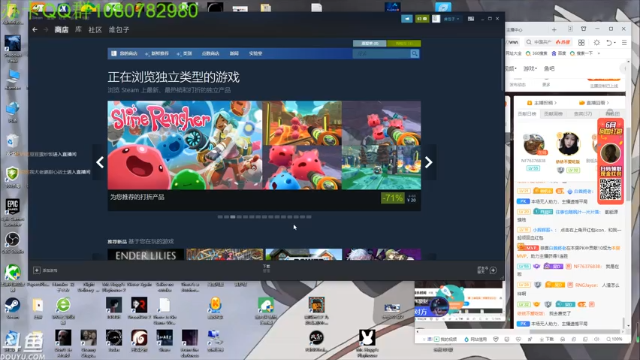Open the 360搜索 bookmark in browser
Screen dimensions: 640x360
pyautogui.click(x=536, y=53)
